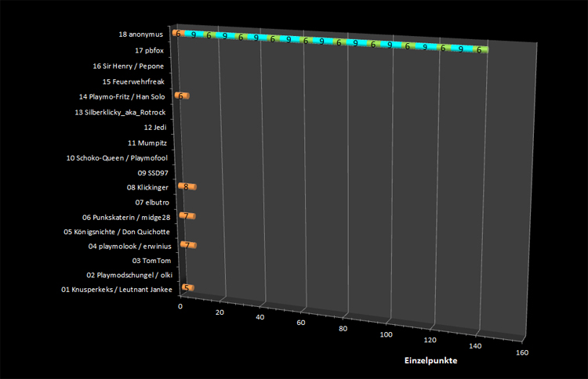588x379 pixels.
Task: Select the '05 Königsnichte / Don Quichotte' label
Action: pos(115,232)
